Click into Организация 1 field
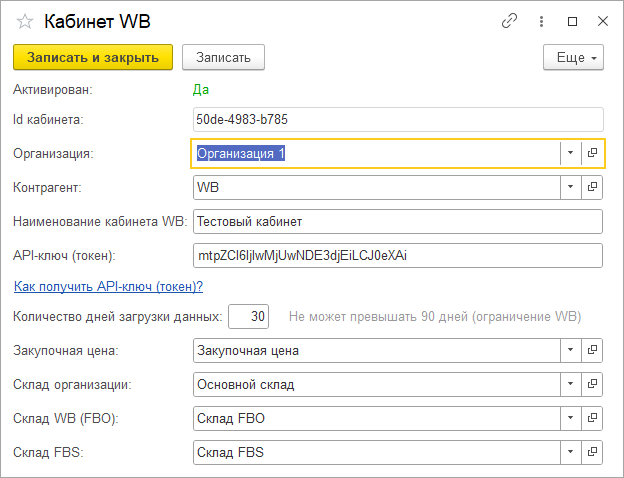The image size is (624, 478). pos(376,153)
